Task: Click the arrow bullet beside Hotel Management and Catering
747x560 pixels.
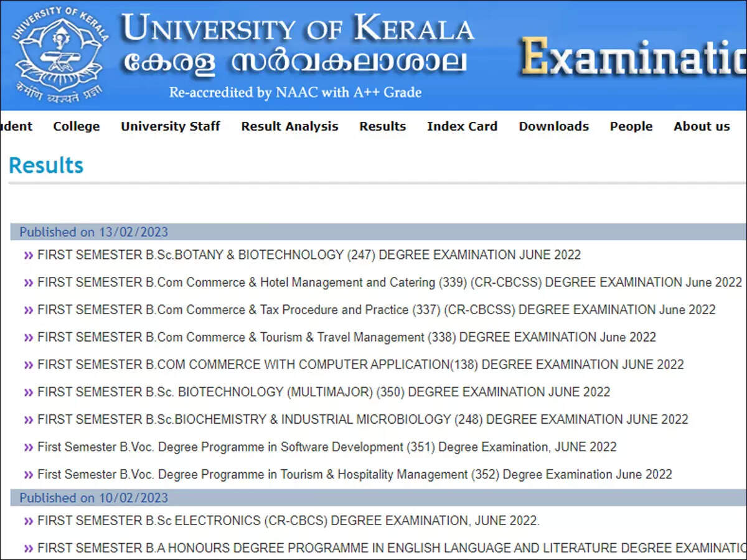Action: (x=28, y=282)
